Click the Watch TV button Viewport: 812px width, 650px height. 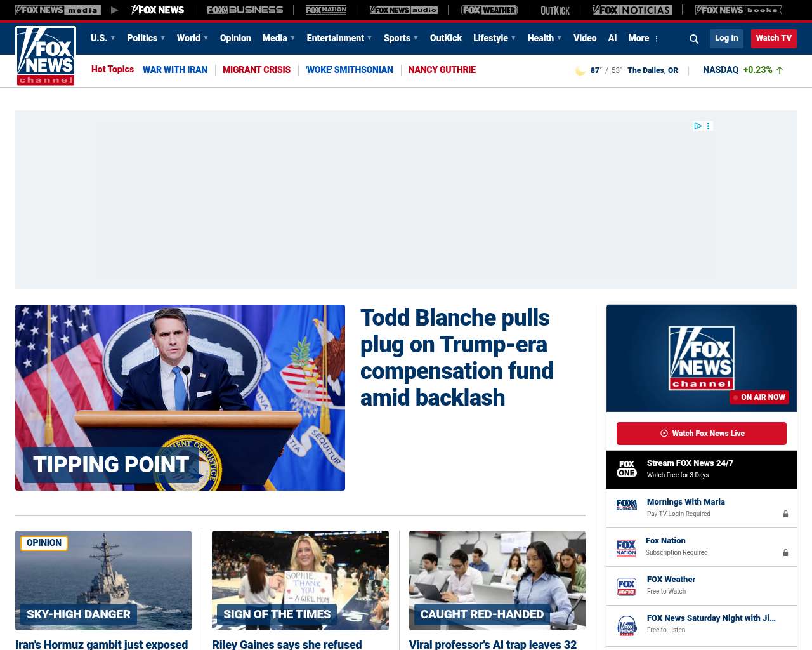774,38
